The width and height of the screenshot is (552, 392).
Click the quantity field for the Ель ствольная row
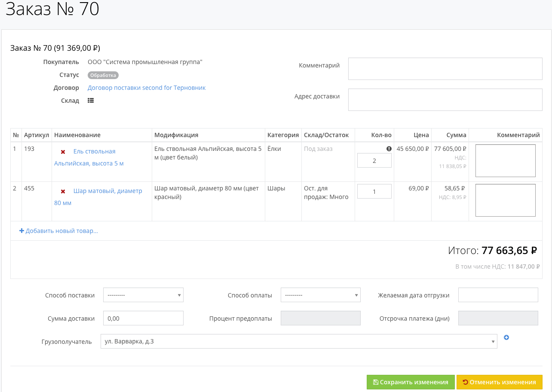(x=374, y=161)
